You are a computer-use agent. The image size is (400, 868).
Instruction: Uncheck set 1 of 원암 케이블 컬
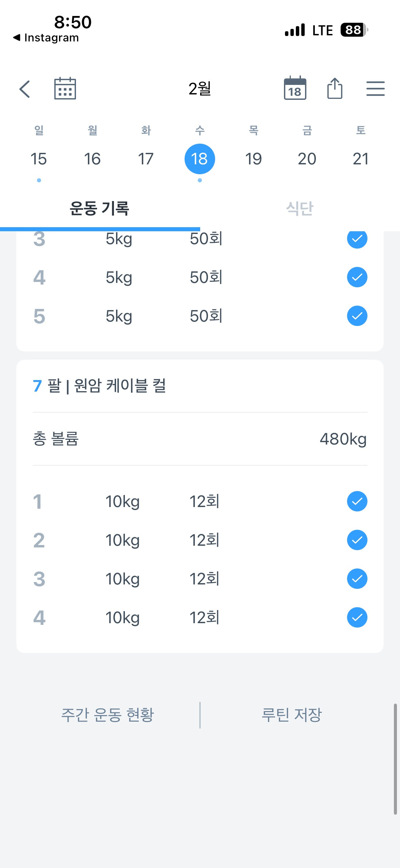pyautogui.click(x=357, y=501)
